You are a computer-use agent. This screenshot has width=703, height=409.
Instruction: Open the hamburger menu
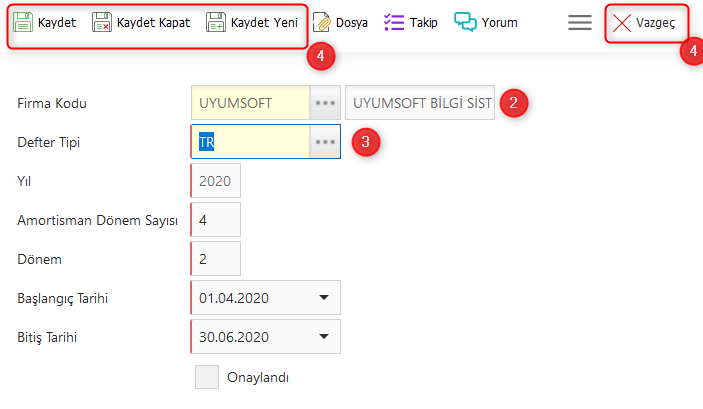point(580,22)
